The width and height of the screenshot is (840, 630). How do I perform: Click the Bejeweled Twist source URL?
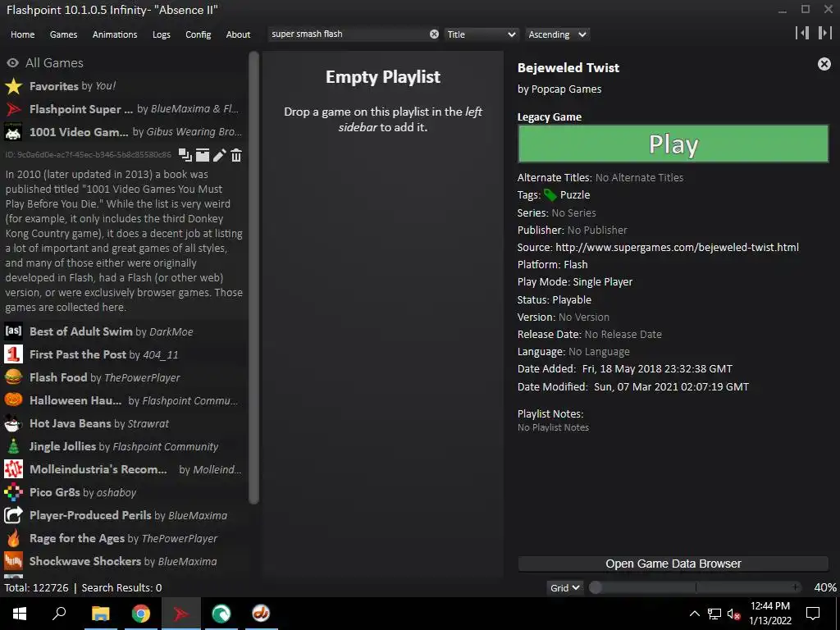[x=677, y=247]
